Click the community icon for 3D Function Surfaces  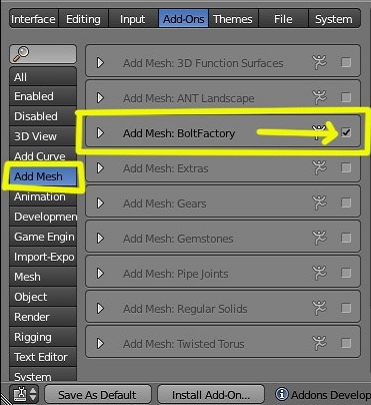point(319,62)
